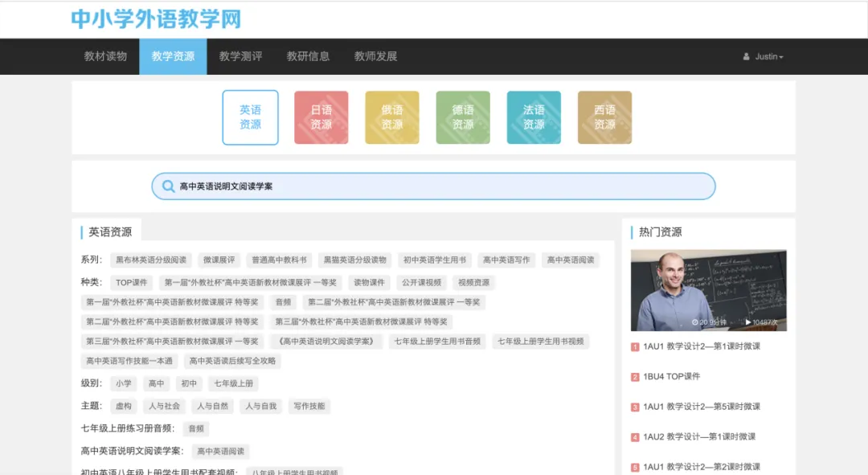This screenshot has width=868, height=475.
Task: Filter level by 小学
Action: tap(124, 383)
